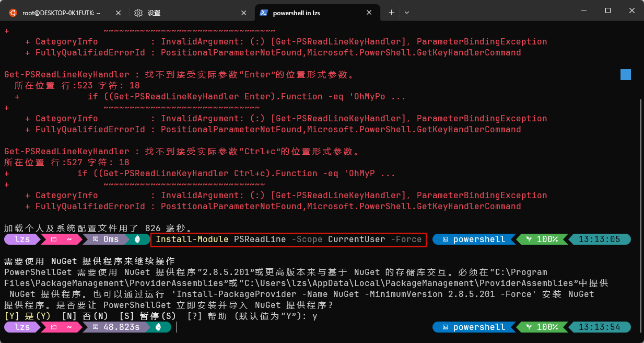Viewport: 644px width, 343px height.
Task: Click the PowerShell icon on active tab
Action: 264,13
